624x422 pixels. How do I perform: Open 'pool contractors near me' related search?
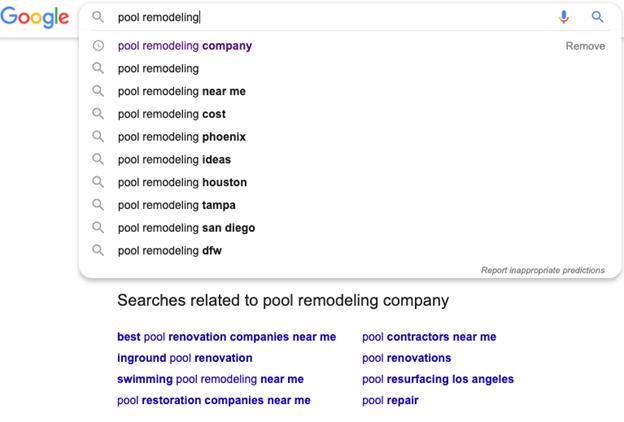429,337
